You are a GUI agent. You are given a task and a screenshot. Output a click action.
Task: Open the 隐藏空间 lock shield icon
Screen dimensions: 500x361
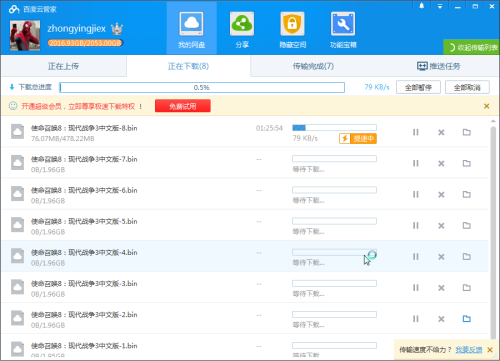(292, 24)
